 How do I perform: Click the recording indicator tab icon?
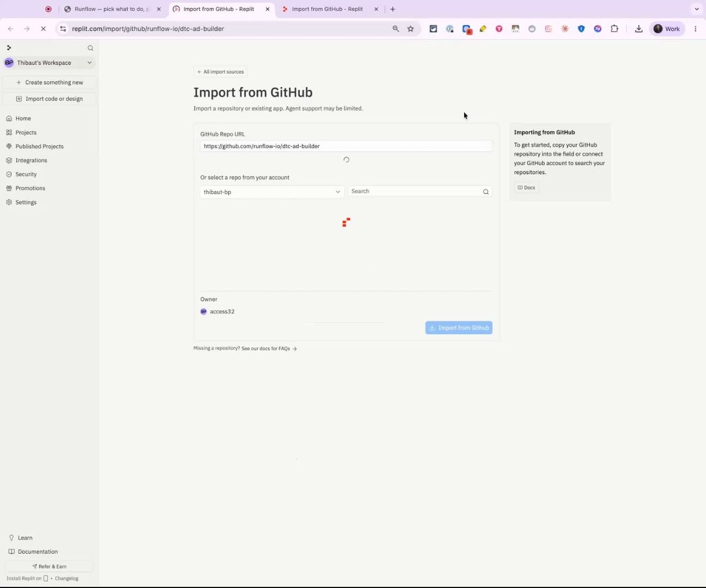tap(48, 9)
